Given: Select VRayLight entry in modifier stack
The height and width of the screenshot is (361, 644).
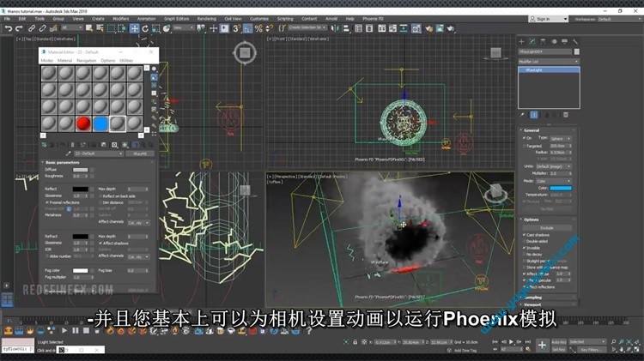Looking at the screenshot, I should click(x=549, y=70).
